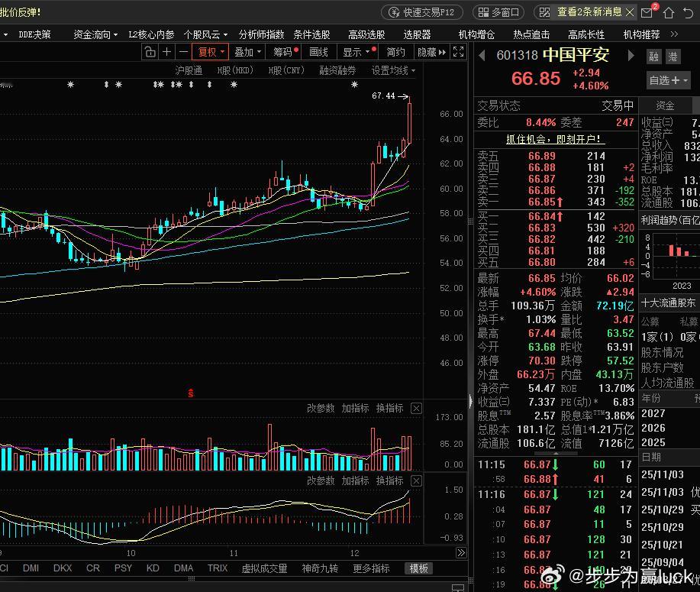The height and width of the screenshot is (592, 700).
Task: Click the 模板 template button
Action: coord(418,568)
